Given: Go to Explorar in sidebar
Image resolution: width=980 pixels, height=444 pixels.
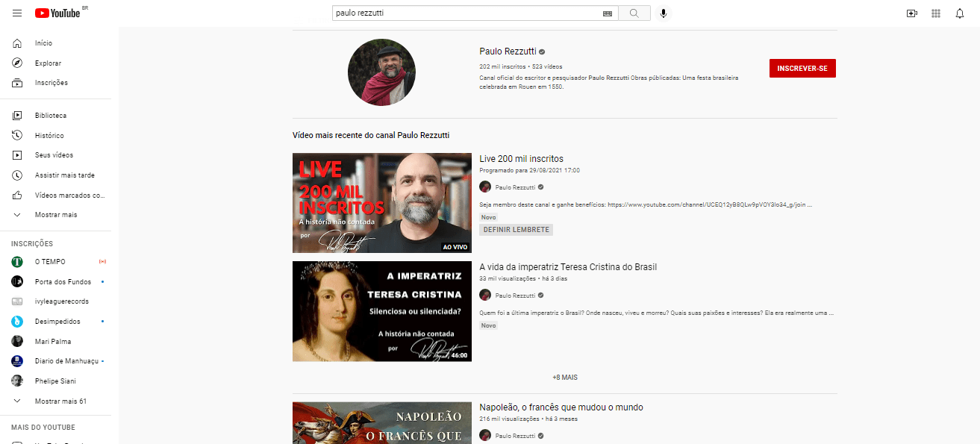Looking at the screenshot, I should (x=48, y=63).
